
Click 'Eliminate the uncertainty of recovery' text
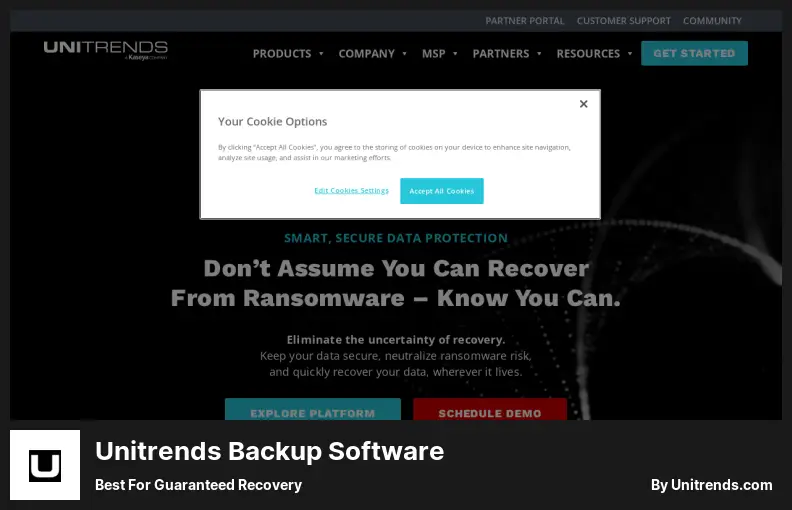pyautogui.click(x=396, y=340)
